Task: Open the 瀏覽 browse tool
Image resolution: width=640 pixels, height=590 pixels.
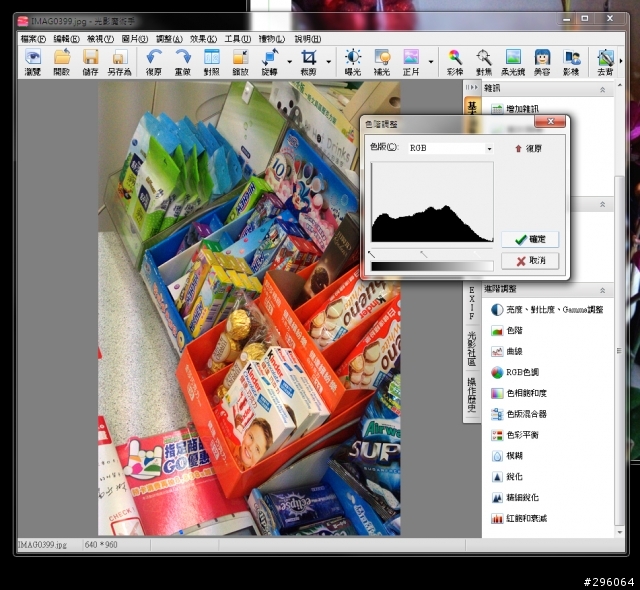Action: tap(33, 62)
